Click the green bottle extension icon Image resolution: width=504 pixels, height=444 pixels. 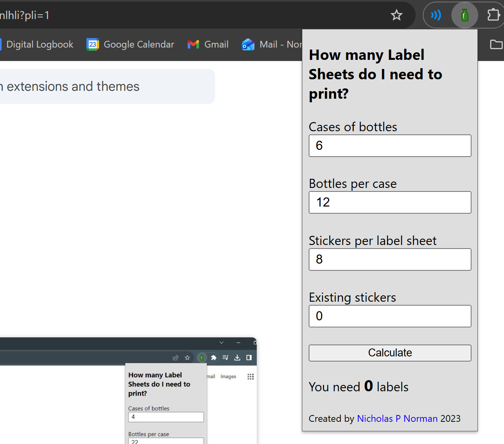[x=464, y=15]
